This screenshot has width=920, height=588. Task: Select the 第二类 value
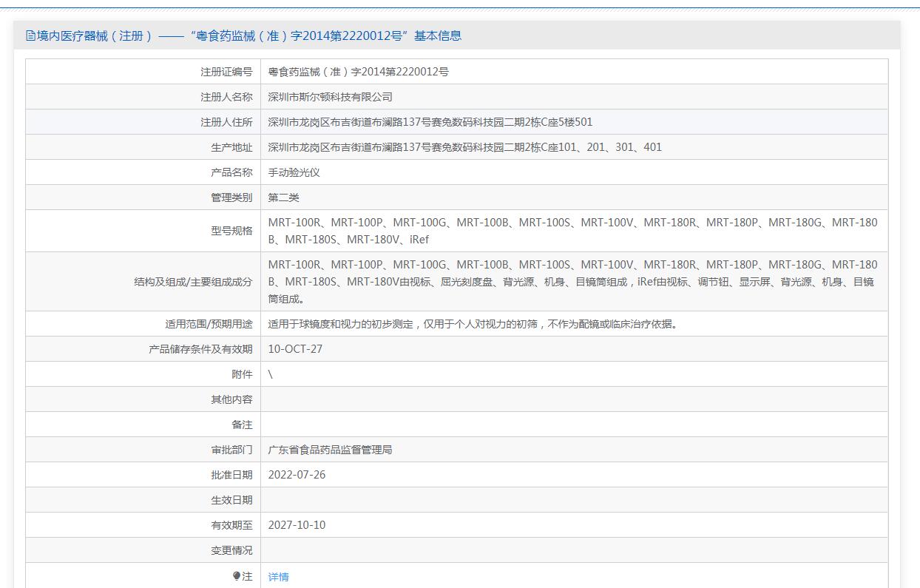tap(284, 197)
